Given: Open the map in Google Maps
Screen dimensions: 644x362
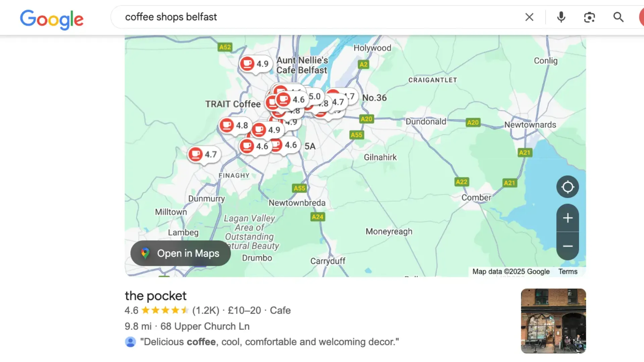Looking at the screenshot, I should [x=180, y=253].
